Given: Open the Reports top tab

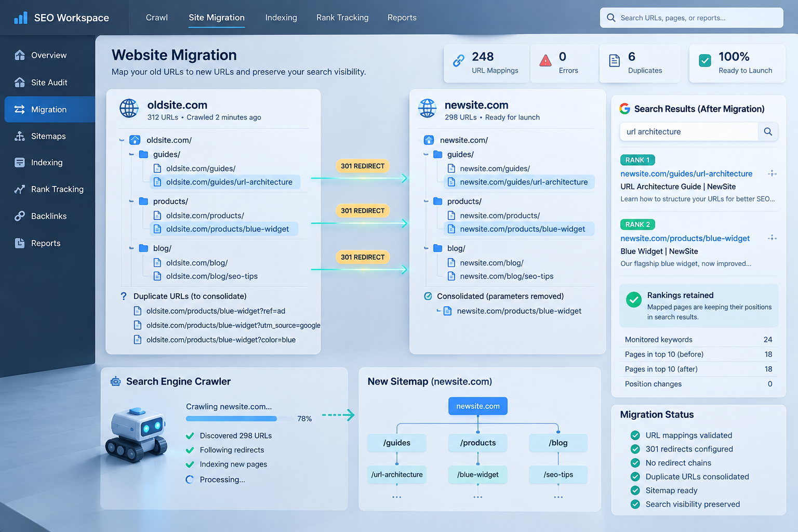Looking at the screenshot, I should 402,18.
